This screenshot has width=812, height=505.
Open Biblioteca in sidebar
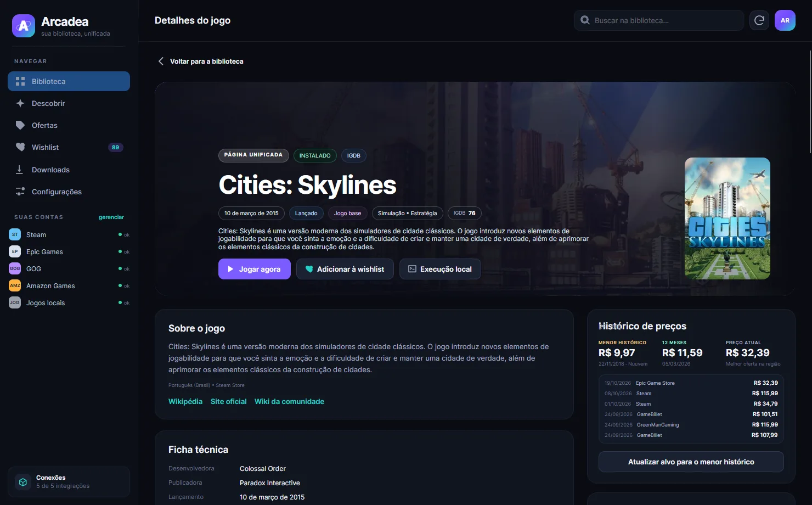click(69, 81)
